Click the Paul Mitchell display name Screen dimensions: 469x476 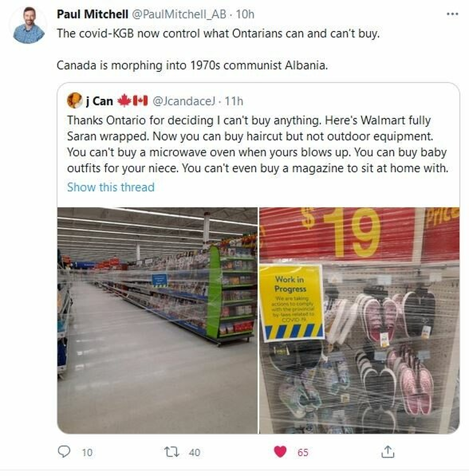(x=93, y=14)
